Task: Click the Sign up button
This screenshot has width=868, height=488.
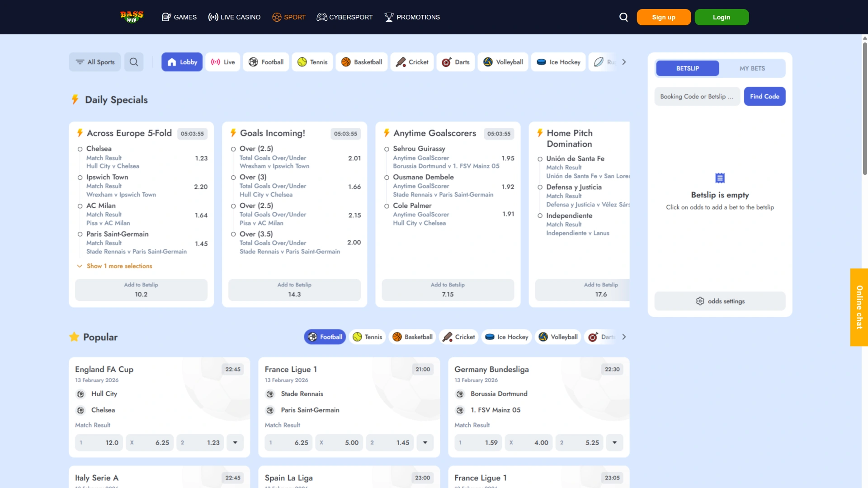Action: (x=663, y=17)
